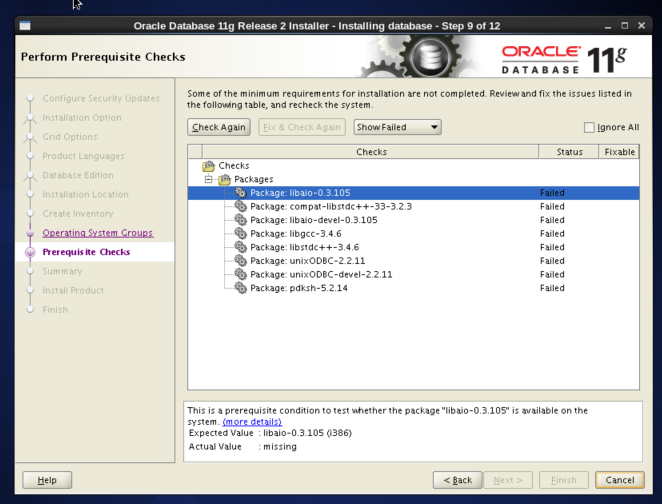Image resolution: width=662 pixels, height=504 pixels.
Task: Click the icon next to Package: libstdc++-3.4.6
Action: coord(240,247)
